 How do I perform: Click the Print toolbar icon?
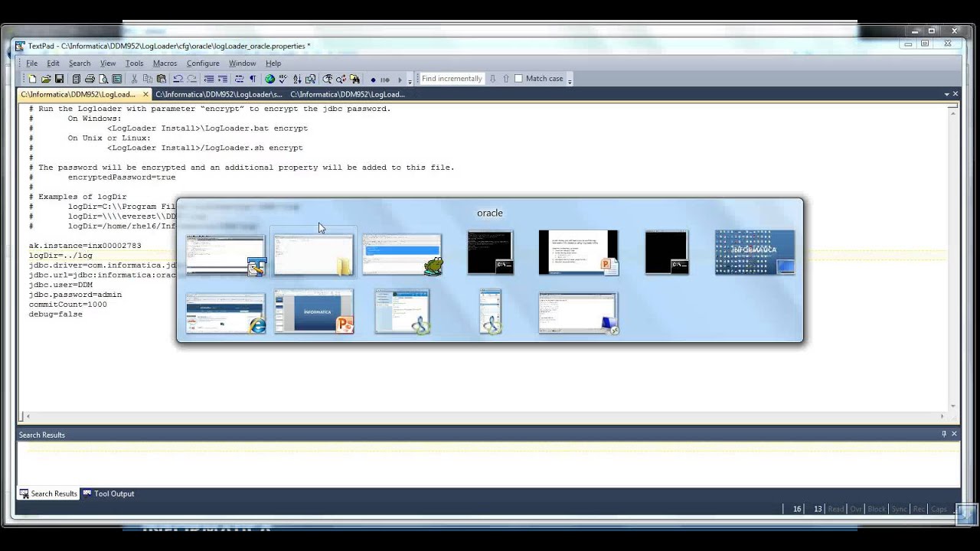[90, 79]
